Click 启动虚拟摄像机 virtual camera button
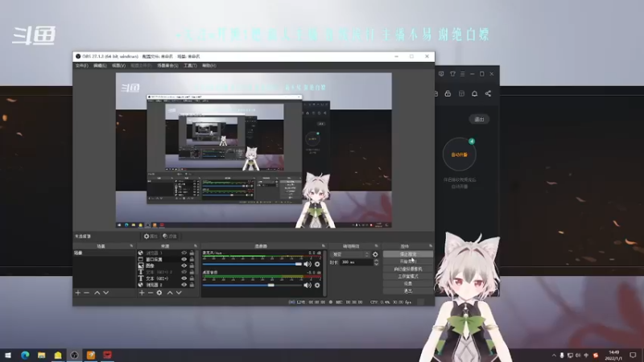This screenshot has height=362, width=644. pos(408,269)
